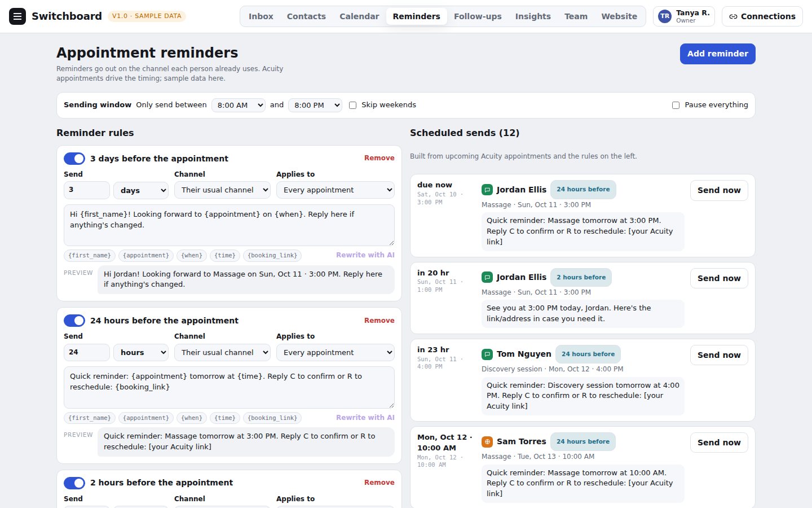Send now for Tom Nguyen's reminder

(719, 355)
